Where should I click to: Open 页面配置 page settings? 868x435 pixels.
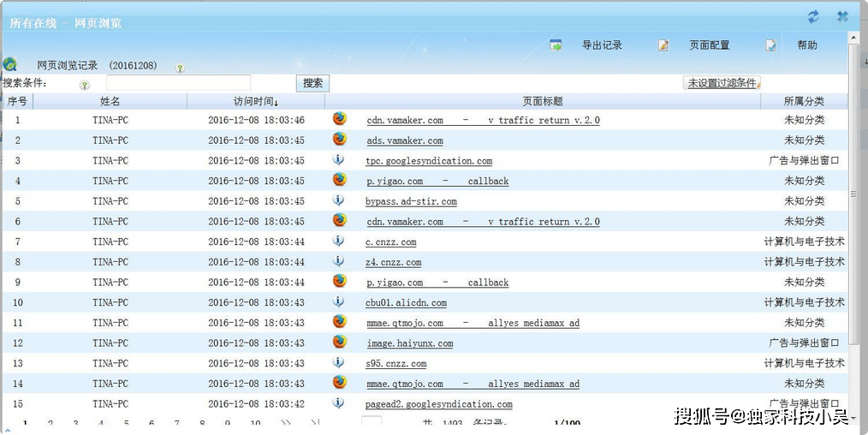(709, 45)
